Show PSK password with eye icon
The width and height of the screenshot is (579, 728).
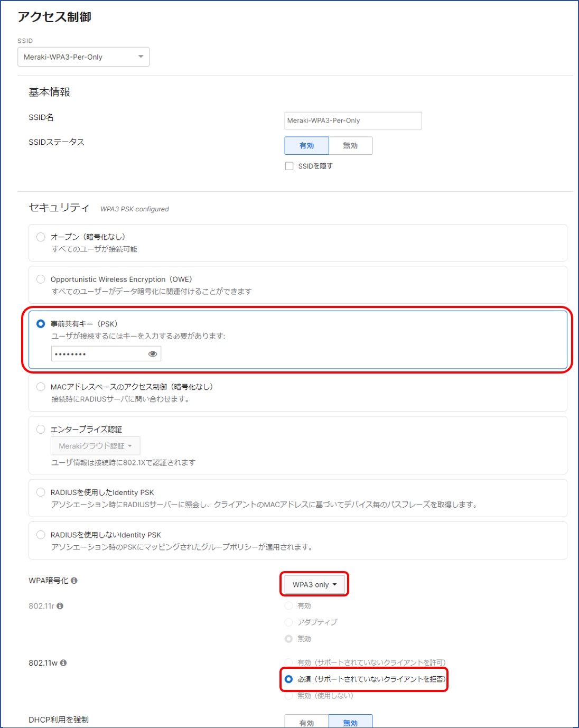tap(153, 354)
